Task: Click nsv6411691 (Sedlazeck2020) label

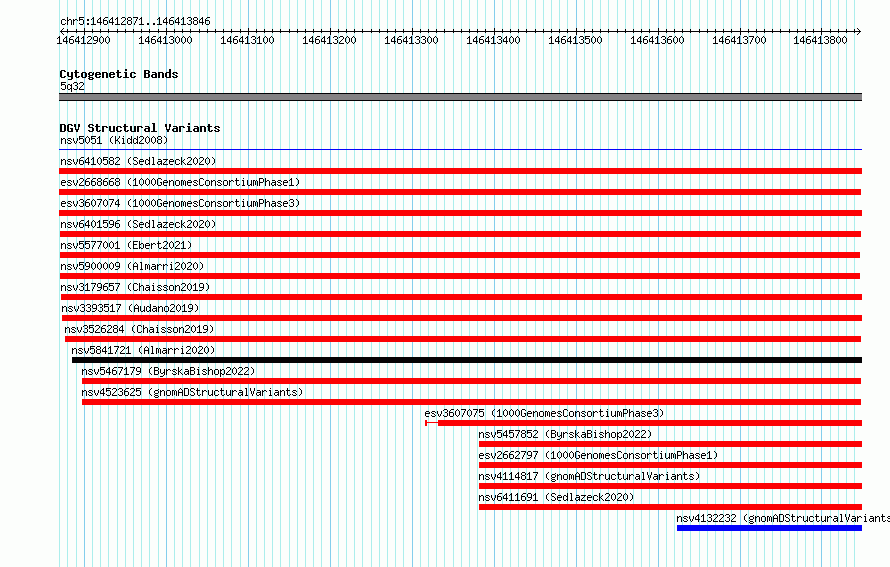Action: click(x=556, y=497)
